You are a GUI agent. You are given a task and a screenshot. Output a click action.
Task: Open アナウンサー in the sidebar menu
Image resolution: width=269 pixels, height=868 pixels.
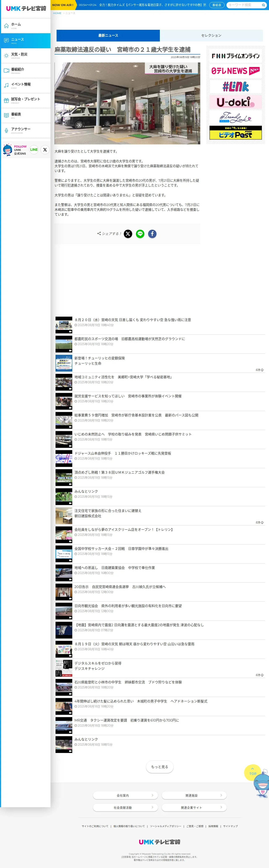click(x=26, y=130)
